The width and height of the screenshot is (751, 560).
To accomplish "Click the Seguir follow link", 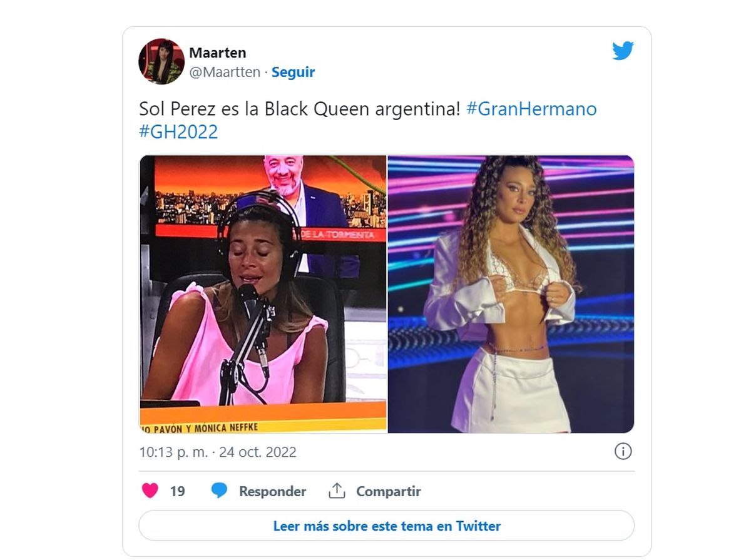I will coord(293,72).
